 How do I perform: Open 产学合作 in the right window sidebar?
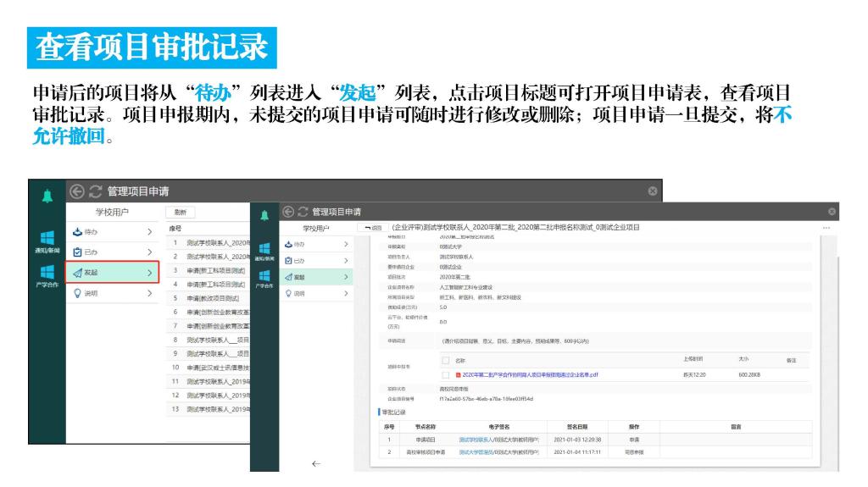tap(264, 279)
